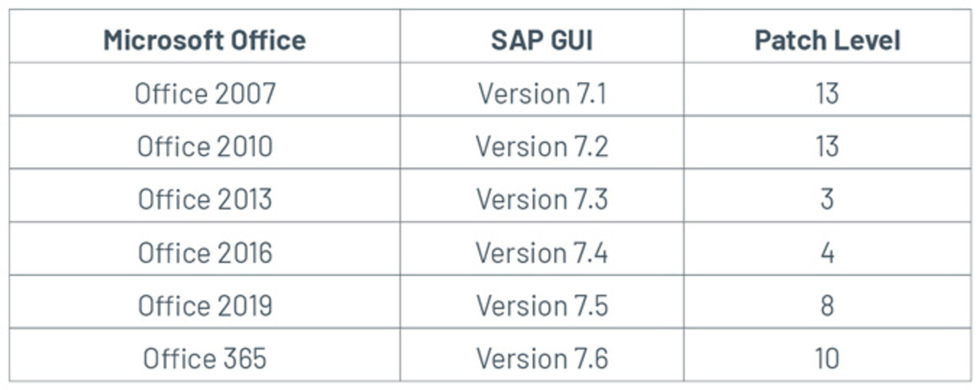Viewport: 980px width, 390px height.
Task: Select patch level 4 for Office 2016
Action: pyautogui.click(x=827, y=252)
